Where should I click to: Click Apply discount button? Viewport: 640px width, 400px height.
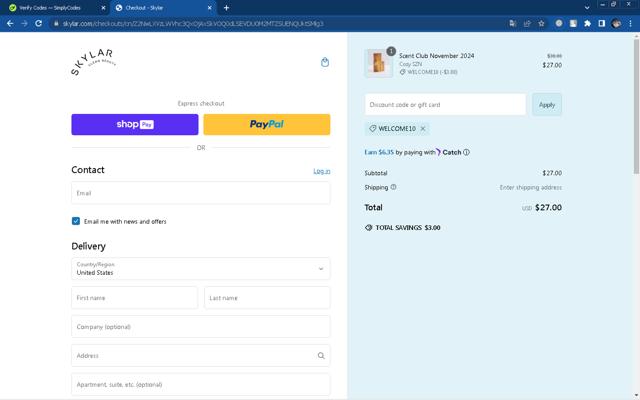(547, 104)
